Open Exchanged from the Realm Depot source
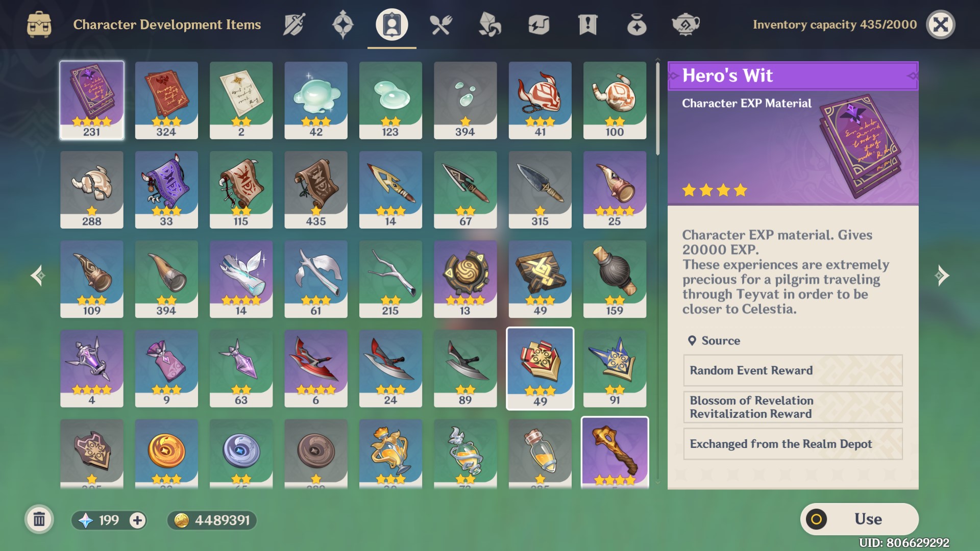 click(793, 444)
